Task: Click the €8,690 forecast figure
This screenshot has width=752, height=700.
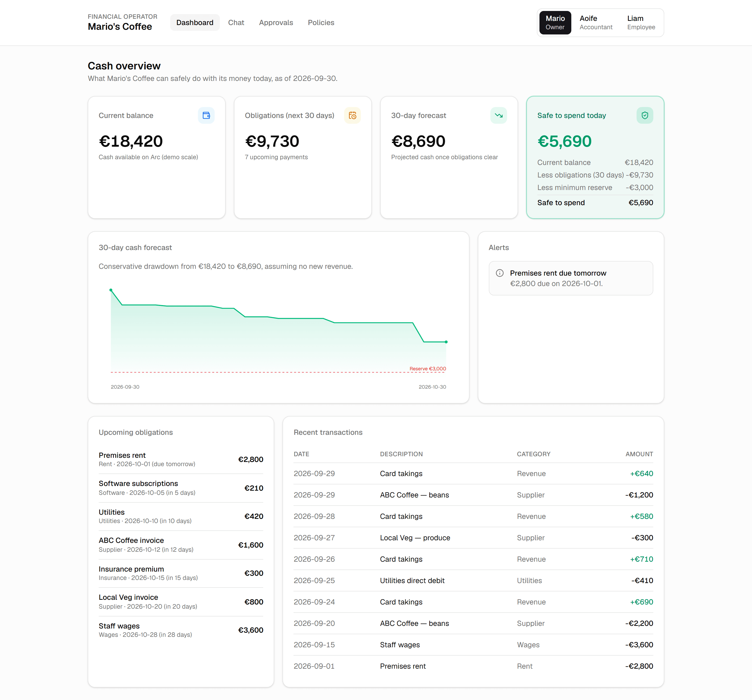Action: point(418,141)
